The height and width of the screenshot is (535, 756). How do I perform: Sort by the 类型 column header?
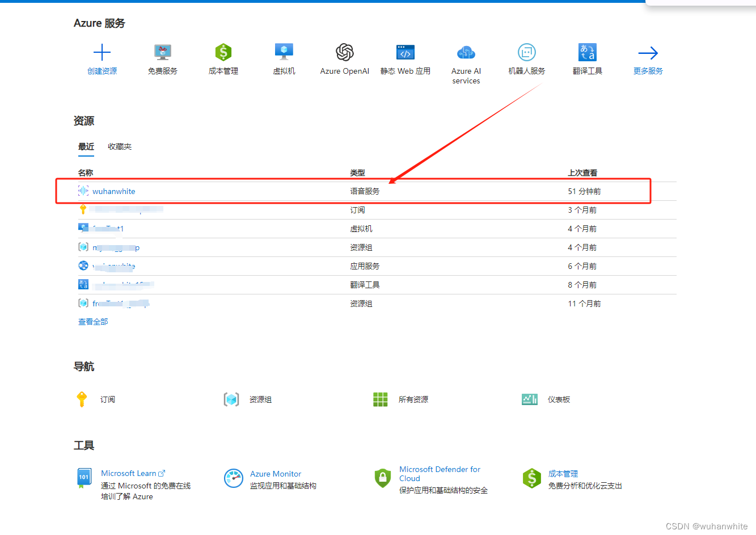357,172
